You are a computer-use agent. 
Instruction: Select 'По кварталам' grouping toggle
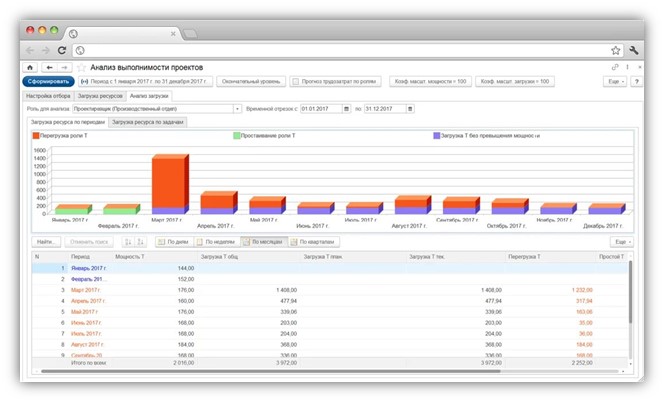pyautogui.click(x=308, y=242)
